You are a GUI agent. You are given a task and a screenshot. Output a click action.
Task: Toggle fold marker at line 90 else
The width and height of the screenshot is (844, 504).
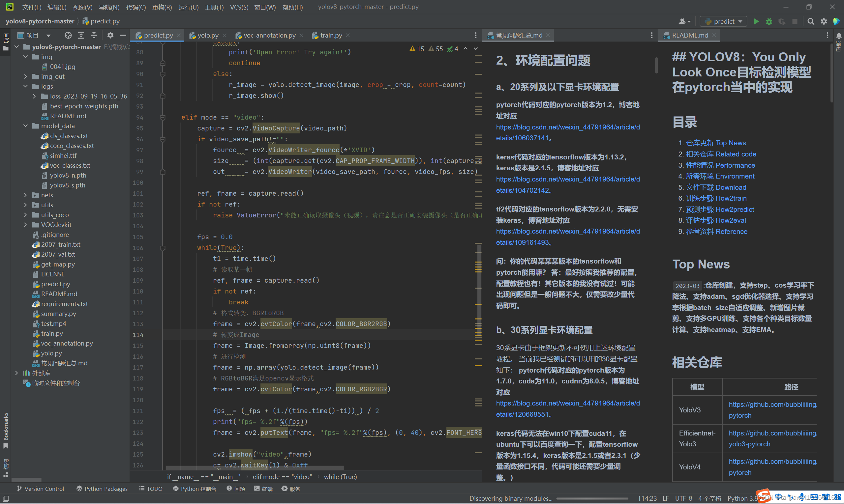pos(163,74)
